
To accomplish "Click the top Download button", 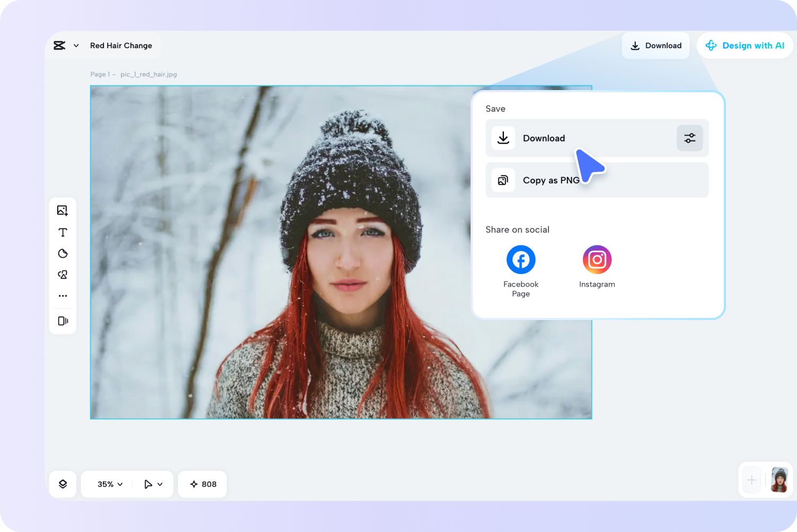I will tap(656, 46).
